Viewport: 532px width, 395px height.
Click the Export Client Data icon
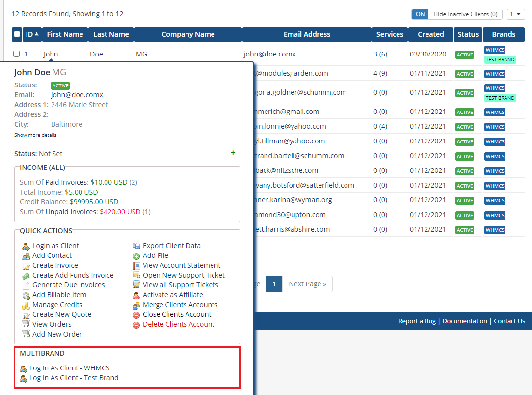tap(136, 245)
